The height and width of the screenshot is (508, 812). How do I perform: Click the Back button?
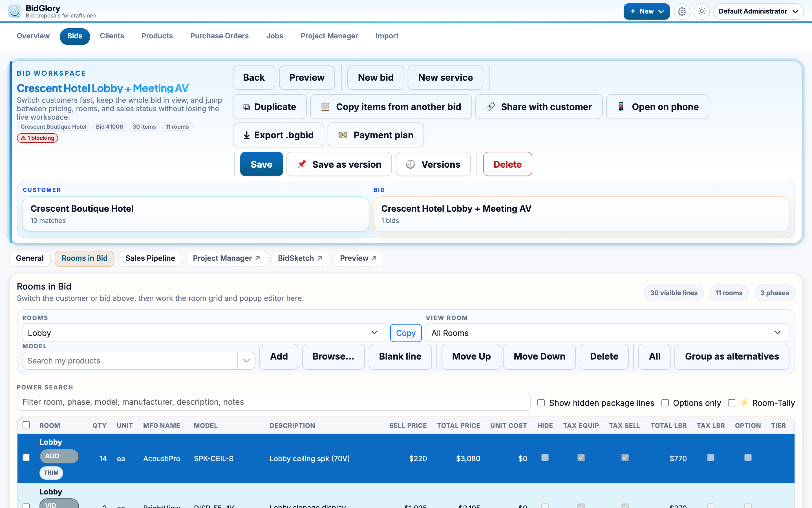(x=254, y=78)
